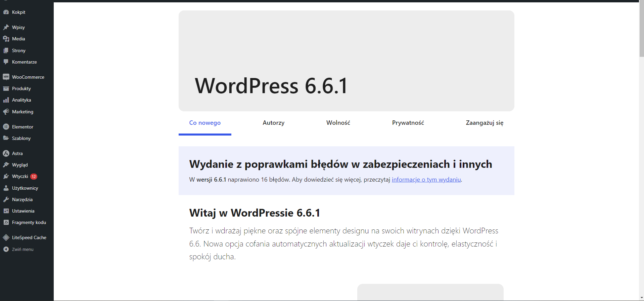This screenshot has height=301, width=644.
Task: Open the Użytkownicy menu label
Action: [x=25, y=188]
